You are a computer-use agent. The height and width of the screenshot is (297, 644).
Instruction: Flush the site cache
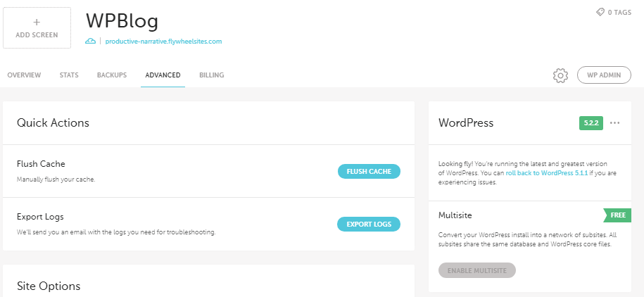(369, 171)
